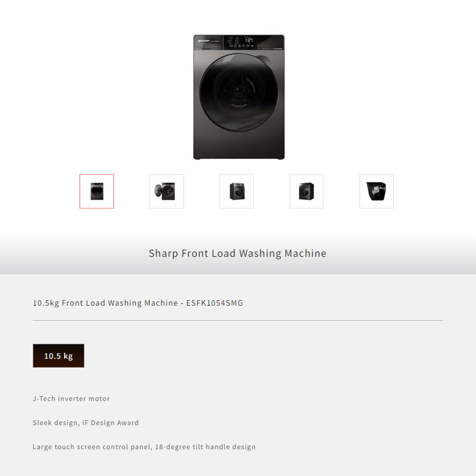Click the door handle on the washer
The image size is (476, 476).
tap(265, 62)
